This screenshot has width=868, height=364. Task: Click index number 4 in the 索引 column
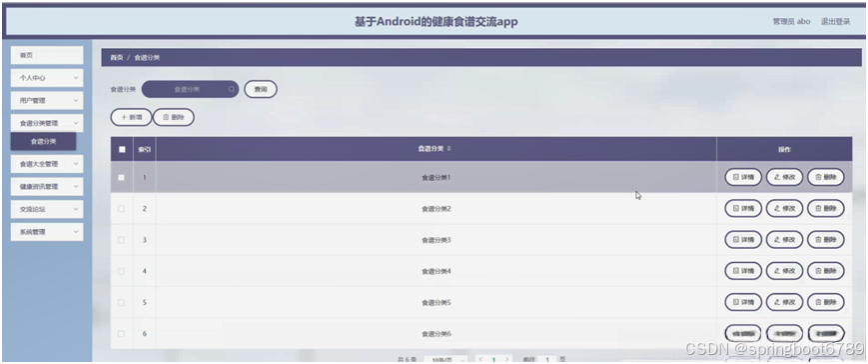point(145,271)
